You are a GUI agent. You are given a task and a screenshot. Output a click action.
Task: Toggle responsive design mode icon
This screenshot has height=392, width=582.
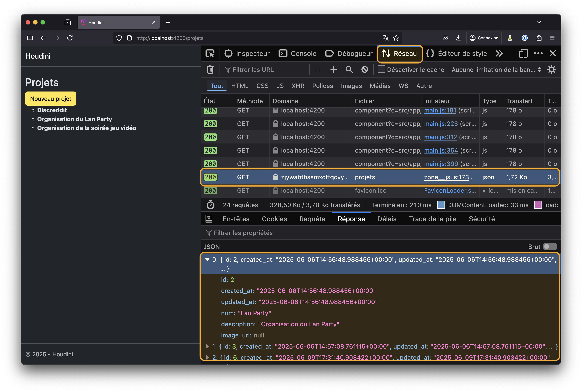(523, 53)
